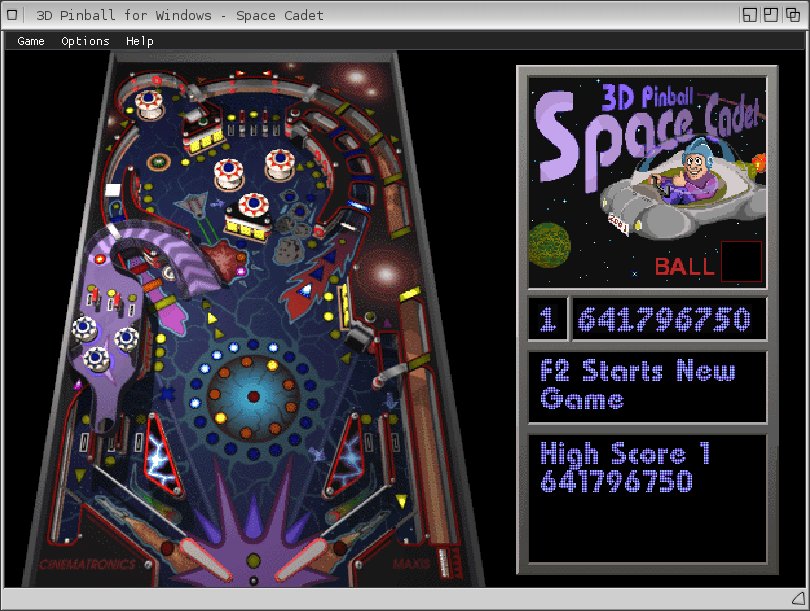810x611 pixels.
Task: Open the Game menu
Action: [30, 41]
